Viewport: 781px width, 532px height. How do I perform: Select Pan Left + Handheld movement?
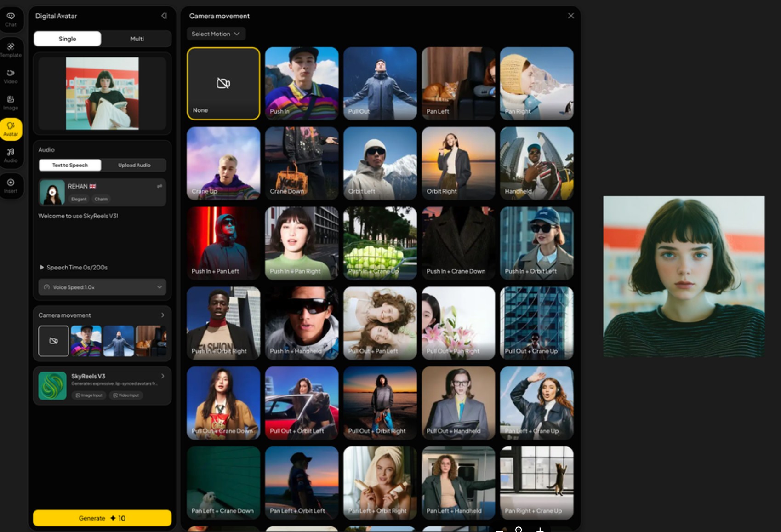coord(458,483)
